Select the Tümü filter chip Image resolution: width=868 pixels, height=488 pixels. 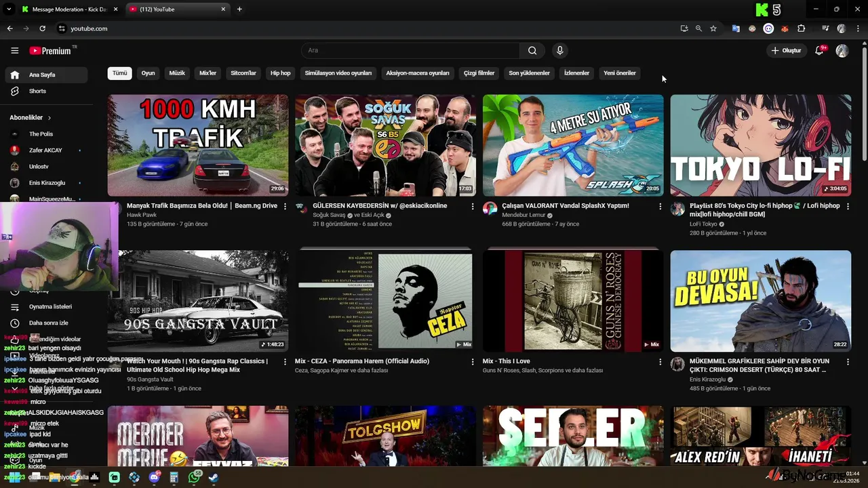pos(120,73)
